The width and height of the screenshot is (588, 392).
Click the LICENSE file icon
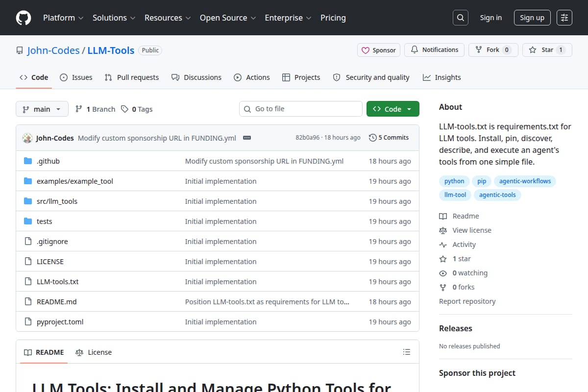tap(28, 261)
